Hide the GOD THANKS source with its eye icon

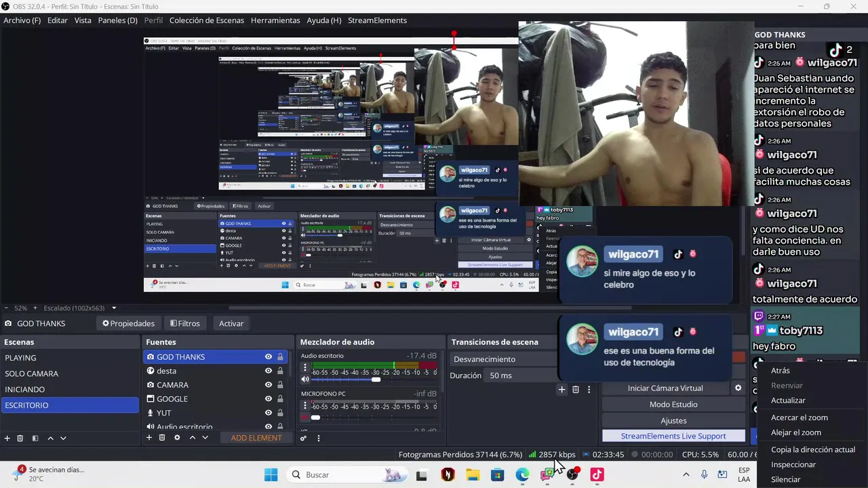[269, 357]
